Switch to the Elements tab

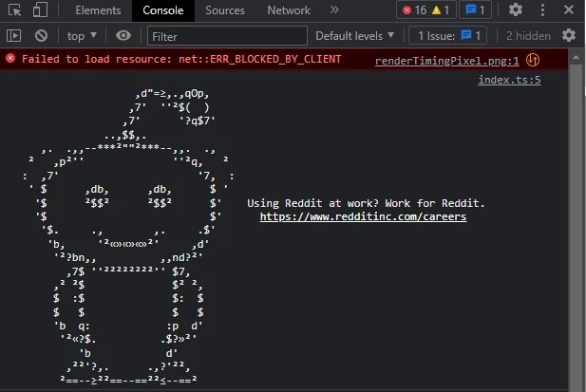coord(98,10)
